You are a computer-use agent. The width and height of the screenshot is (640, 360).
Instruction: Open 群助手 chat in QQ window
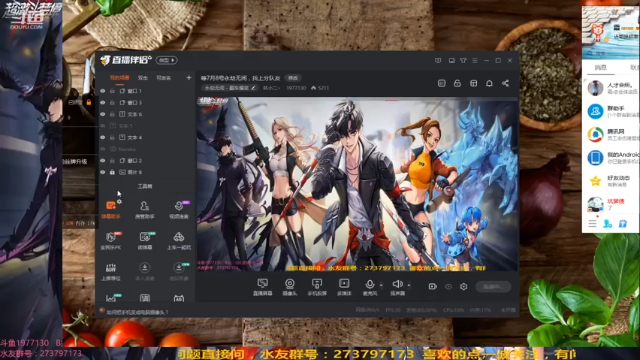[x=611, y=111]
